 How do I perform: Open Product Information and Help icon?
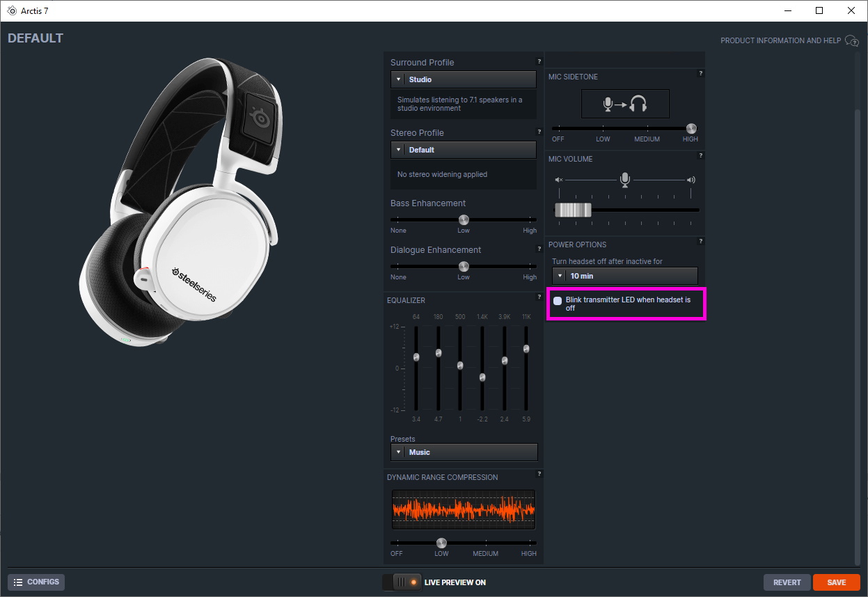pos(851,40)
